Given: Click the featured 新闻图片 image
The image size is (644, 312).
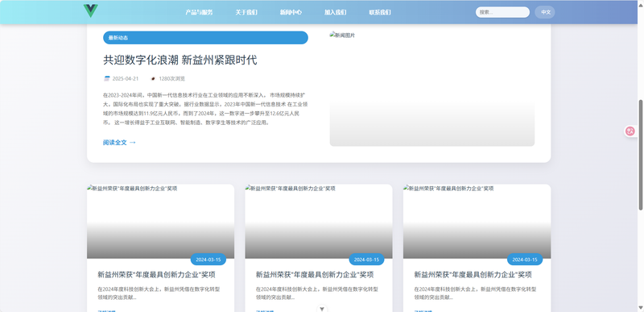Looking at the screenshot, I should coord(432,89).
